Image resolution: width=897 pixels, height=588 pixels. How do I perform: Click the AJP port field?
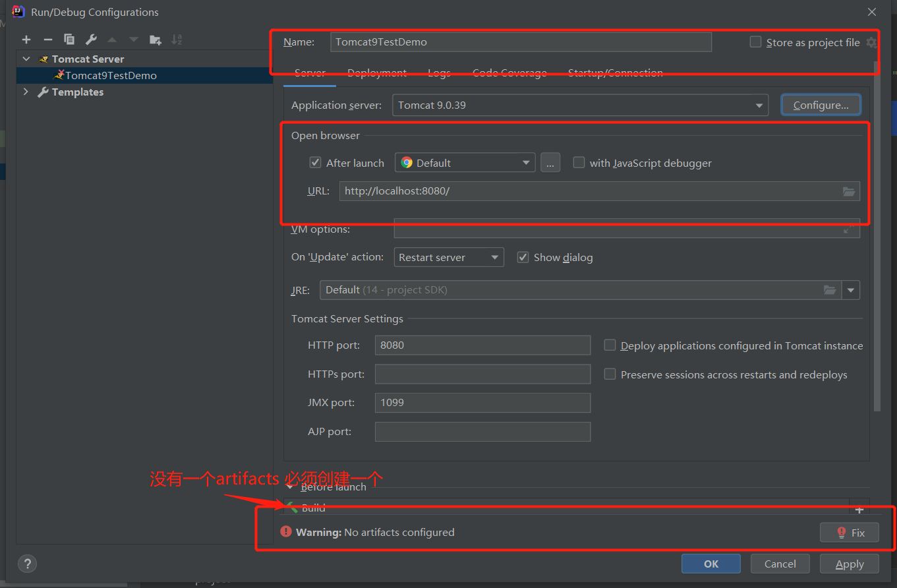pyautogui.click(x=482, y=432)
